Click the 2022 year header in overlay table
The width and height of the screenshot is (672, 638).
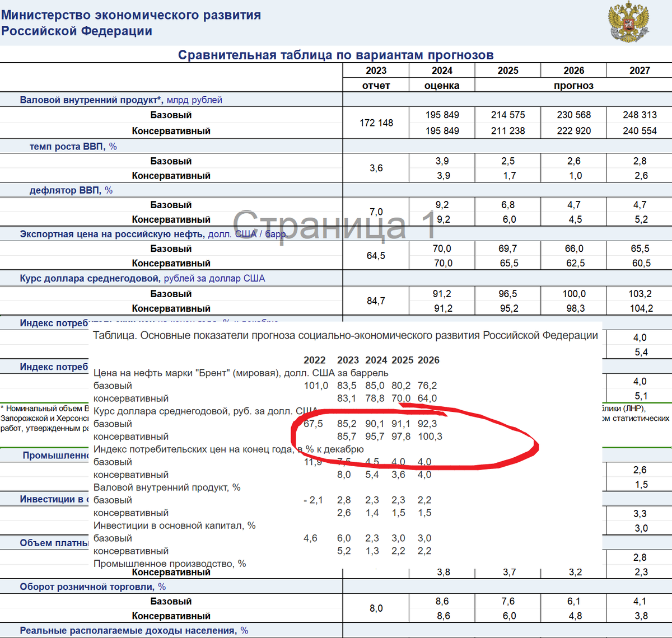click(x=315, y=360)
